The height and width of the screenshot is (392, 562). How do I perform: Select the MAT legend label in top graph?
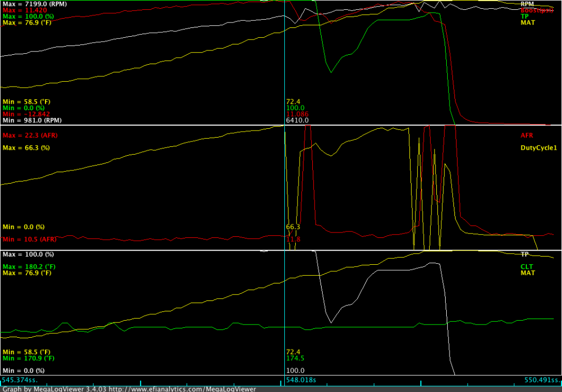[x=527, y=22]
